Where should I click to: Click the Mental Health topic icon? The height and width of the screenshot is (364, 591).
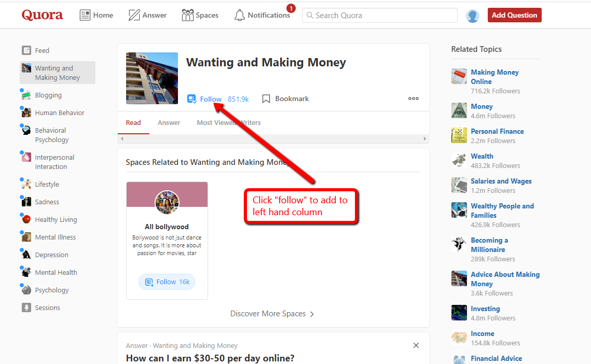pyautogui.click(x=26, y=272)
